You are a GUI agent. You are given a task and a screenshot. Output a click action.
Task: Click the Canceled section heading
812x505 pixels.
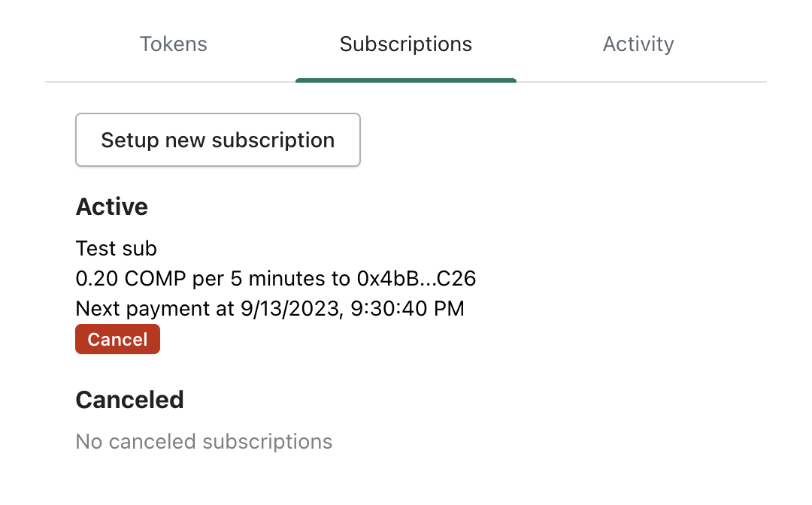129,400
